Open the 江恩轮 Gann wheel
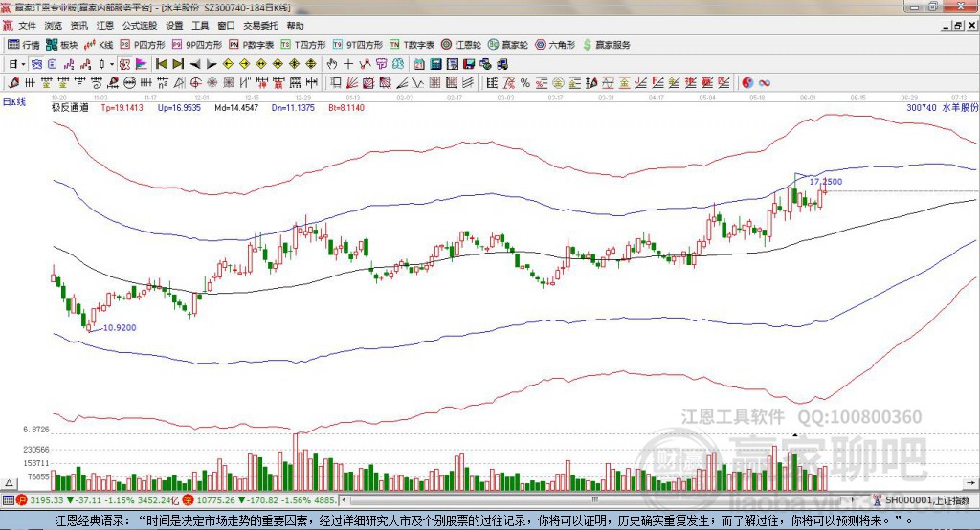This screenshot has width=980, height=530. click(461, 45)
